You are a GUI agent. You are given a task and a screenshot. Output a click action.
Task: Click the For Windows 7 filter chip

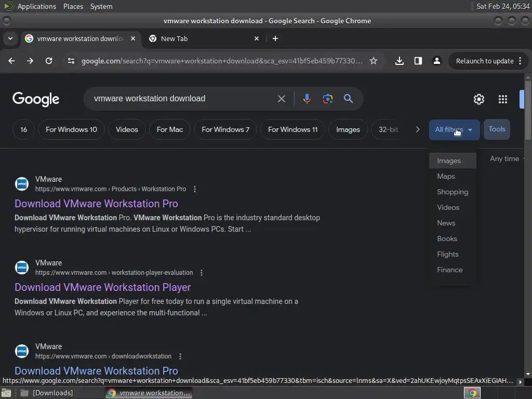pos(225,129)
